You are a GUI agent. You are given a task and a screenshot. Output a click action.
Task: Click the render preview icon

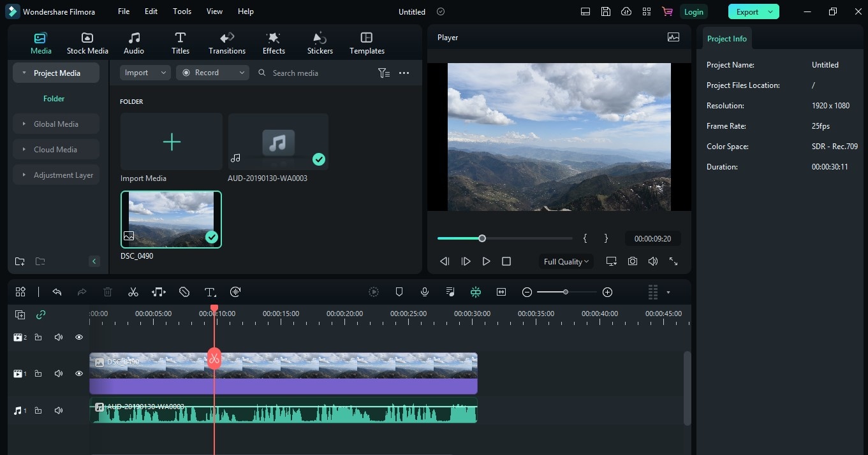[x=374, y=292]
